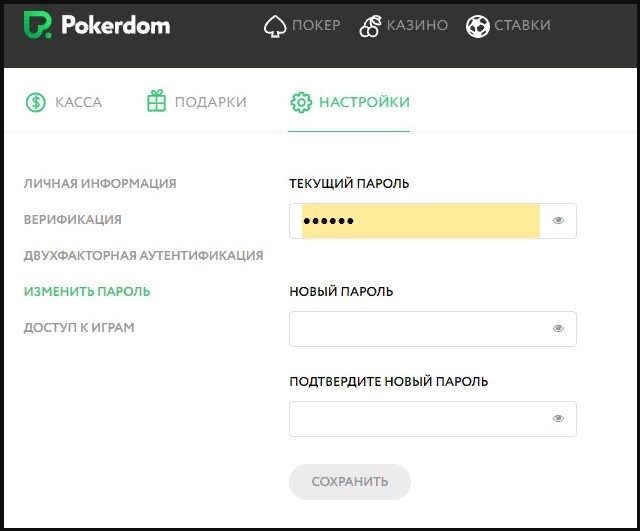Focus the НОВЫЙ ПАРОЛЬ input field
This screenshot has height=531, width=640.
415,328
